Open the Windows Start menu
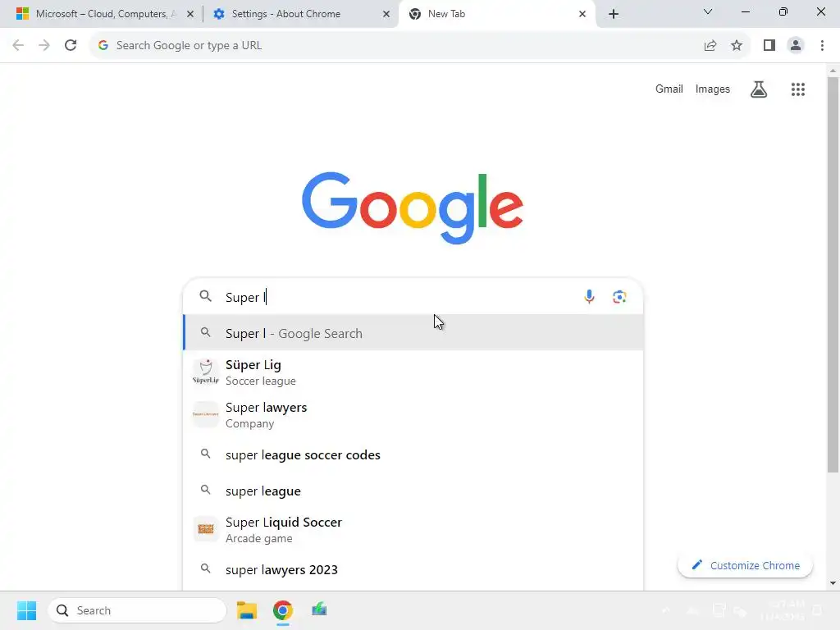840x630 pixels. tap(26, 610)
